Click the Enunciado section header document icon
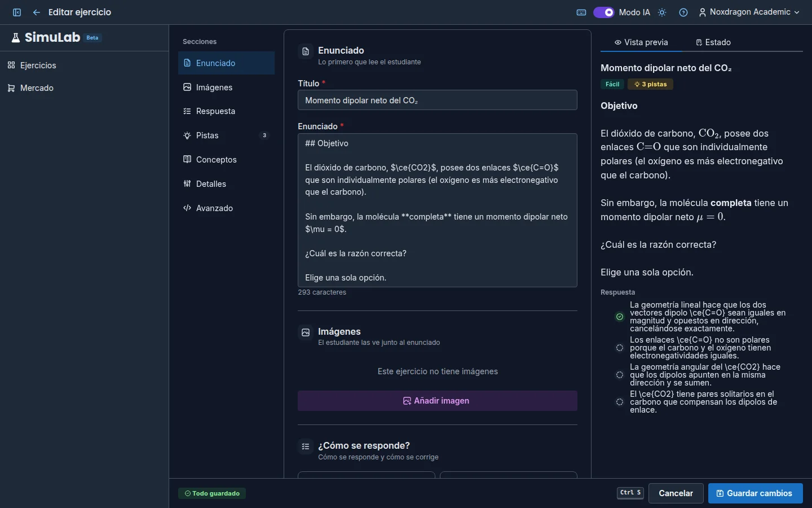Viewport: 812px width, 508px height. (306, 52)
